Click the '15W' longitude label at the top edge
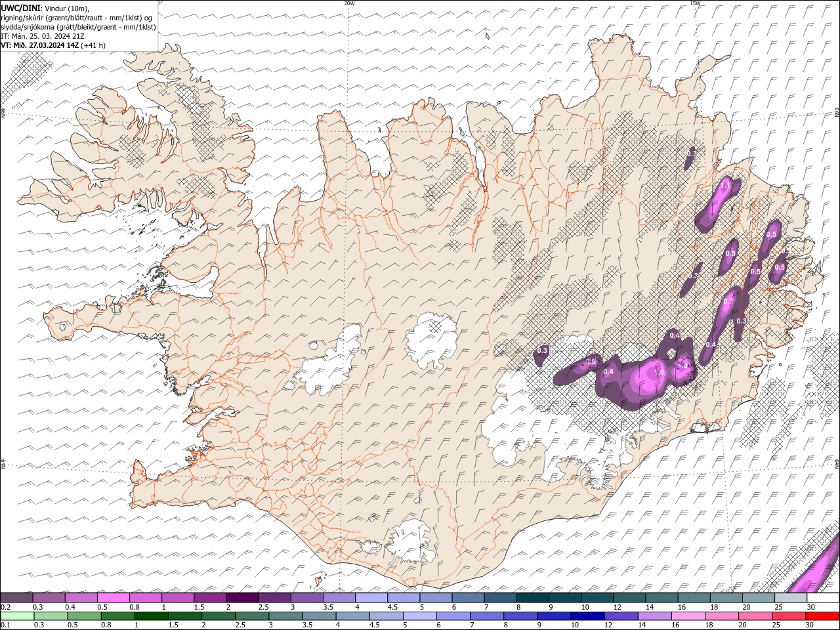This screenshot has width=840, height=630. click(x=696, y=3)
